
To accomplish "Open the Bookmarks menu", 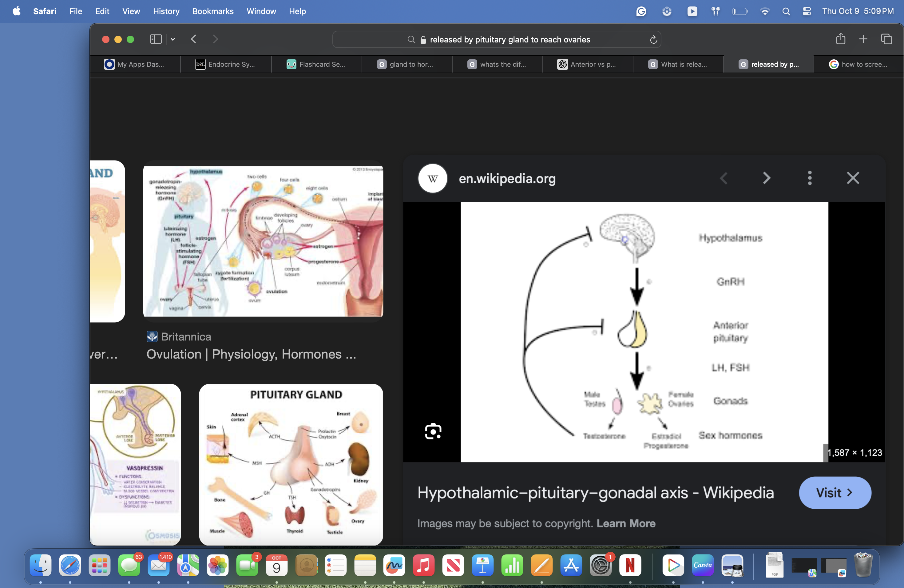I will [213, 11].
